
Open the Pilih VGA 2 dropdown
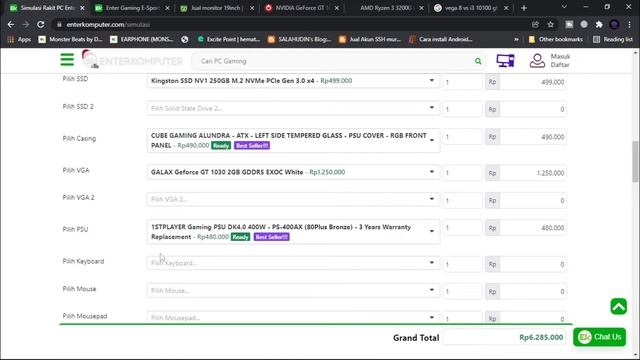click(x=293, y=200)
